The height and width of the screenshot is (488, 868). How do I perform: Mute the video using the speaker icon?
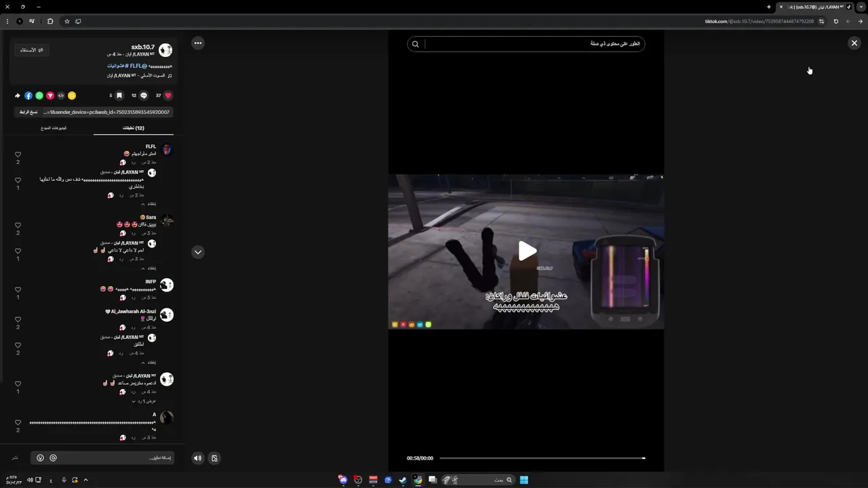pyautogui.click(x=197, y=458)
